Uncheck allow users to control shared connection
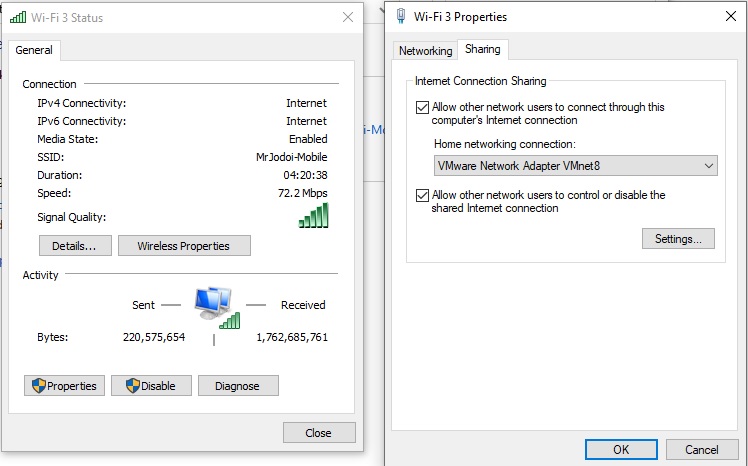The height and width of the screenshot is (466, 748). (422, 195)
